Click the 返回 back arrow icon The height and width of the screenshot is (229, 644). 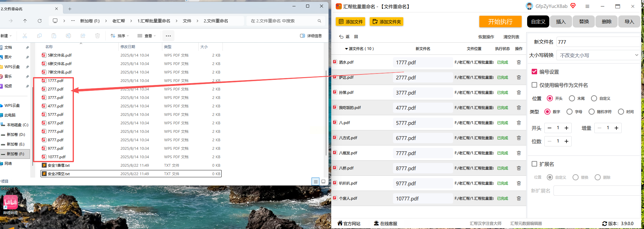click(x=341, y=37)
